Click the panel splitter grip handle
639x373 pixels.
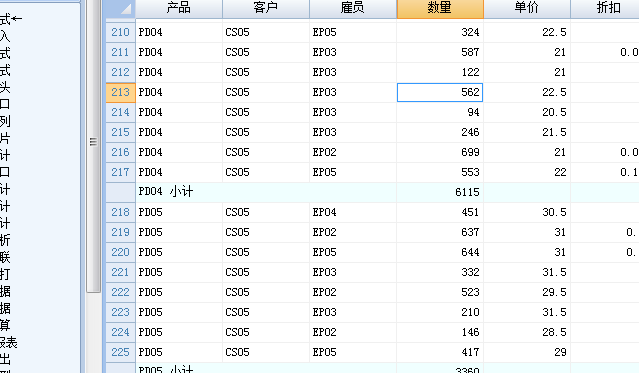(93, 142)
